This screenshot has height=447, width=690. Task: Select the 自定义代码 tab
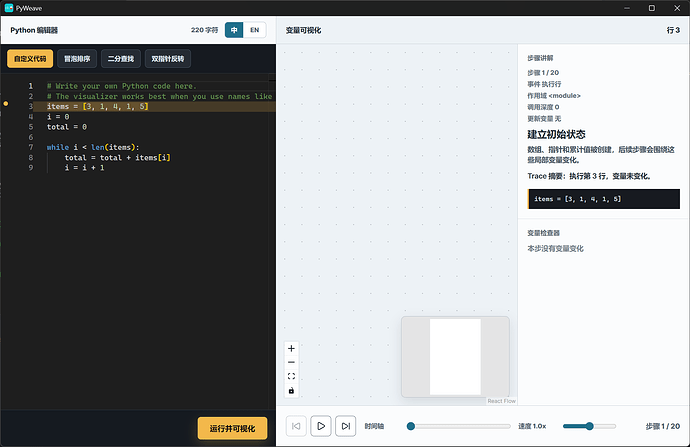(30, 59)
